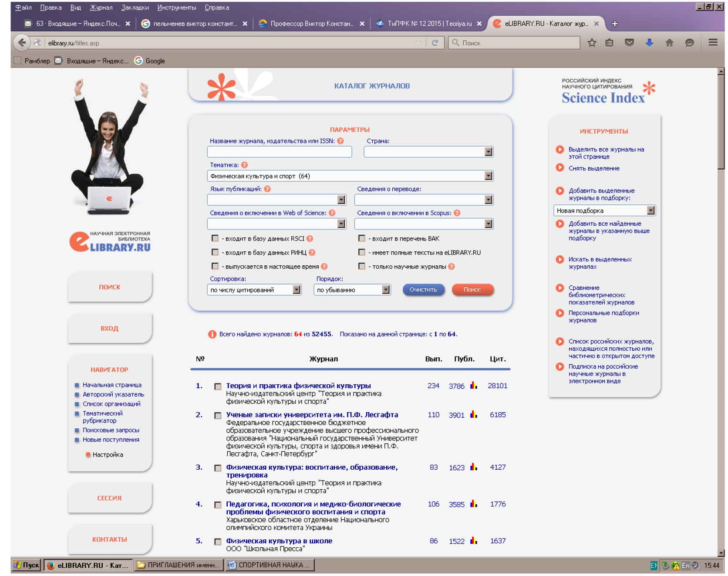Open СПОРТИВНАЯ НАУКА document in taskbar
Screen dimensions: 728x576
click(270, 565)
